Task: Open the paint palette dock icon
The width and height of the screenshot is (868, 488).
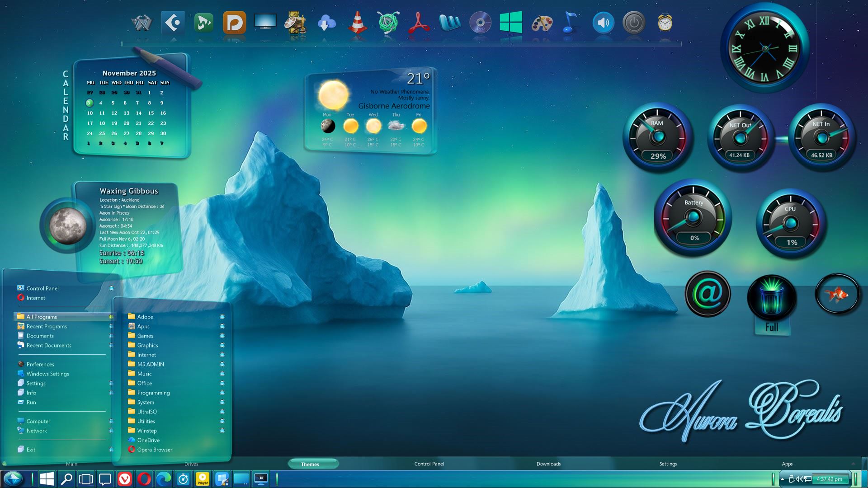Action: 542,23
